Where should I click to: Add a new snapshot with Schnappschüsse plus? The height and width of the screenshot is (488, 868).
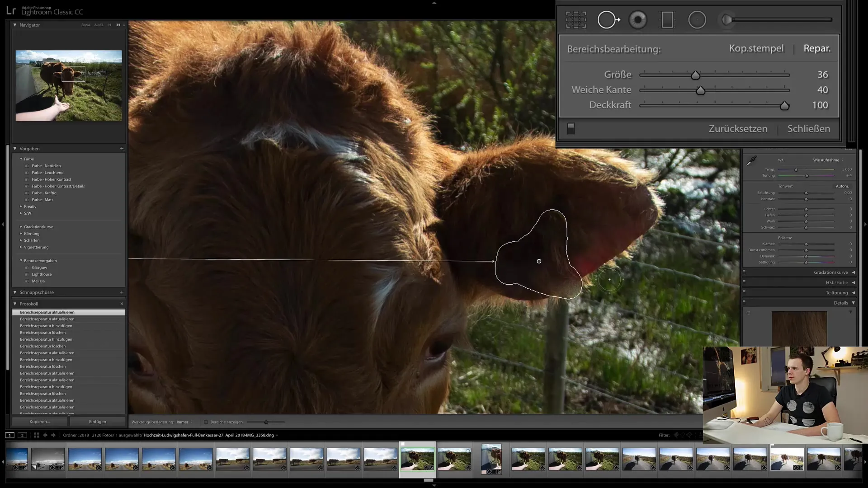pos(122,292)
